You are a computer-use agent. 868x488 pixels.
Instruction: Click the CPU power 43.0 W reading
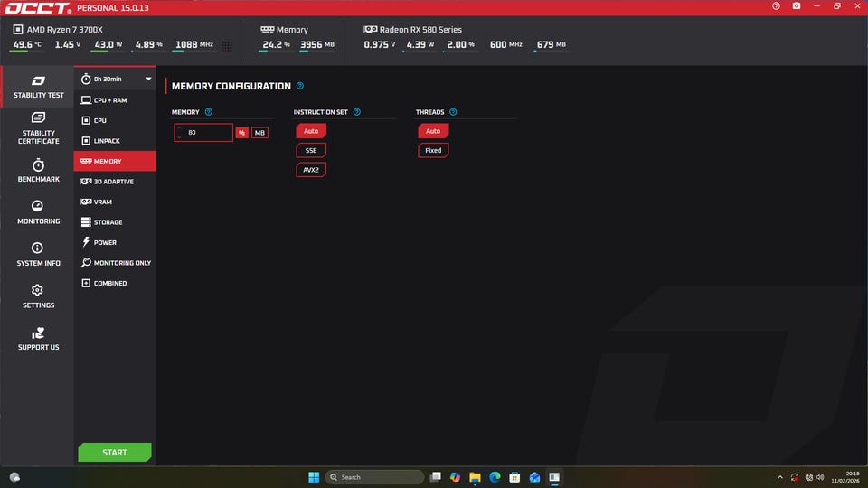coord(108,45)
